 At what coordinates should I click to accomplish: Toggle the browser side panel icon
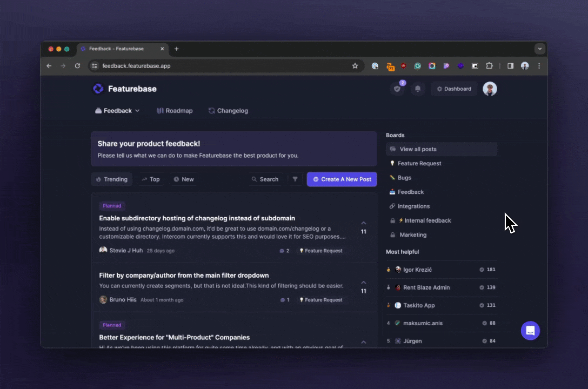click(x=510, y=66)
